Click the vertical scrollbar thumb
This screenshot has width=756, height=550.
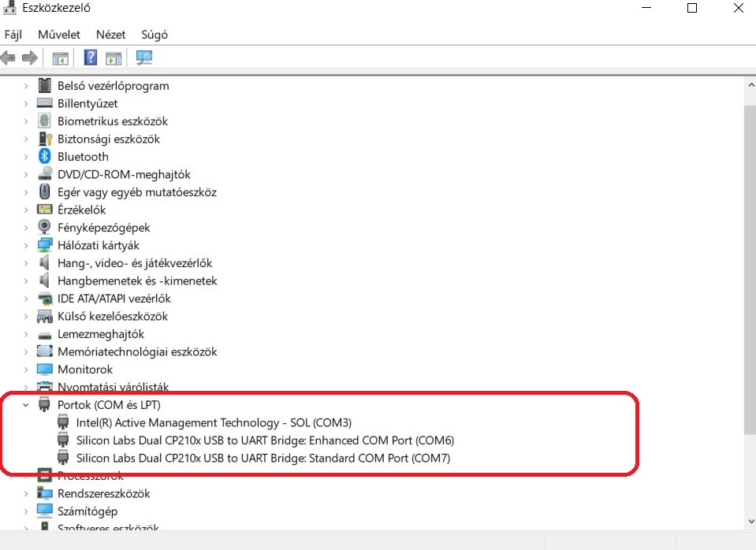coord(750,269)
